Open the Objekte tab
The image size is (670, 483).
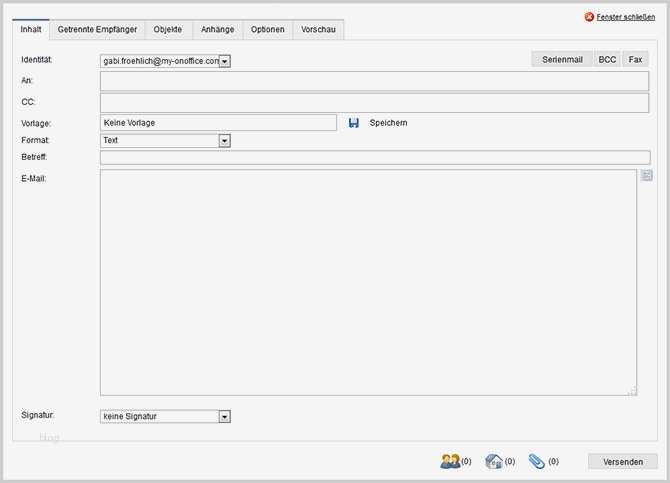pos(168,29)
